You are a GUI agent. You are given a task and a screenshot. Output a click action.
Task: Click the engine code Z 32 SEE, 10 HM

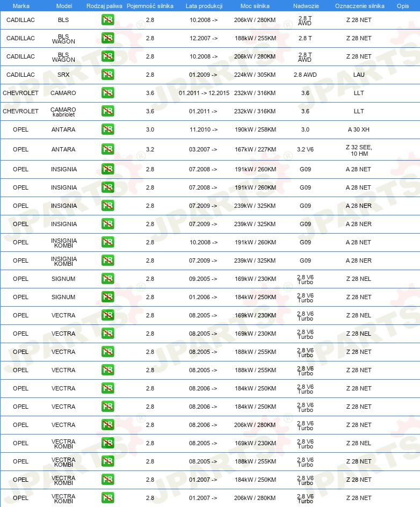coord(359,150)
